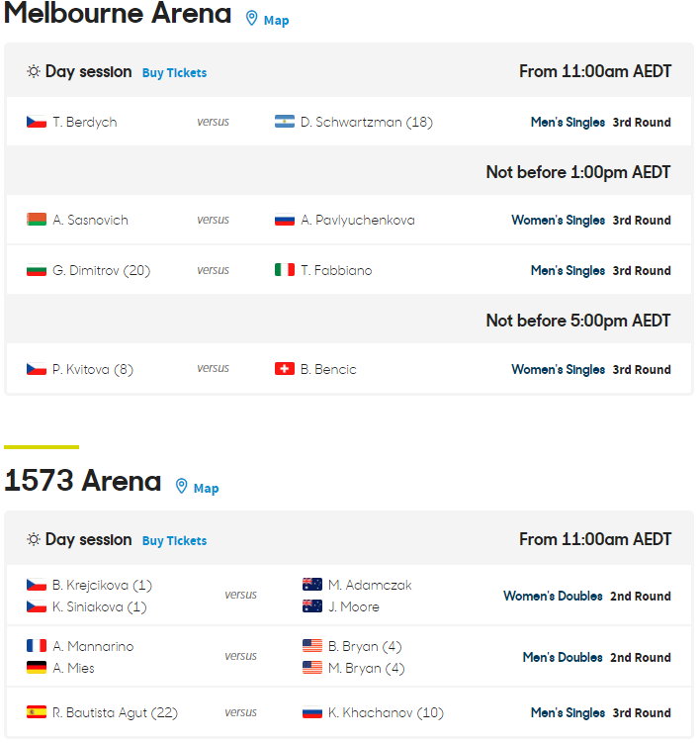Click the M. Adamczak player name

(x=370, y=585)
